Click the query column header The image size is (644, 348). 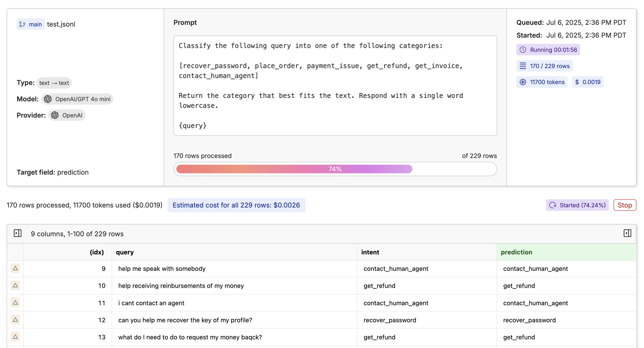click(x=125, y=252)
